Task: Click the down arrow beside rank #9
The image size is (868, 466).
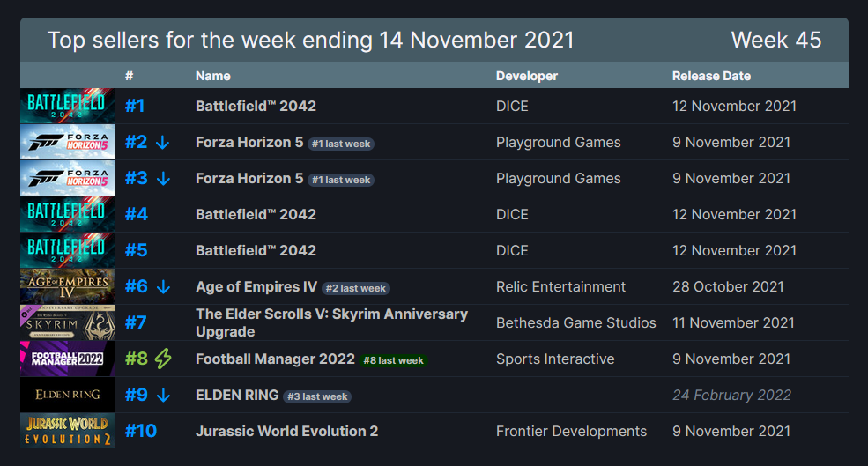Action: point(163,396)
